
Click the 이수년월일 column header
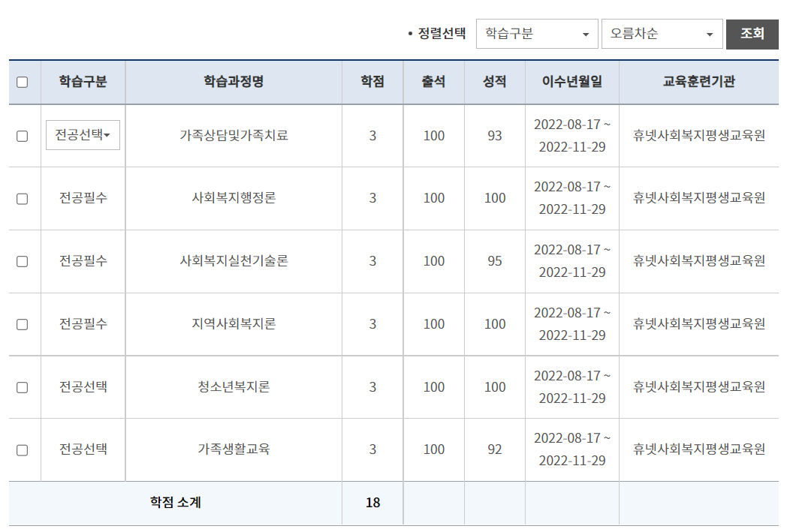tap(571, 81)
